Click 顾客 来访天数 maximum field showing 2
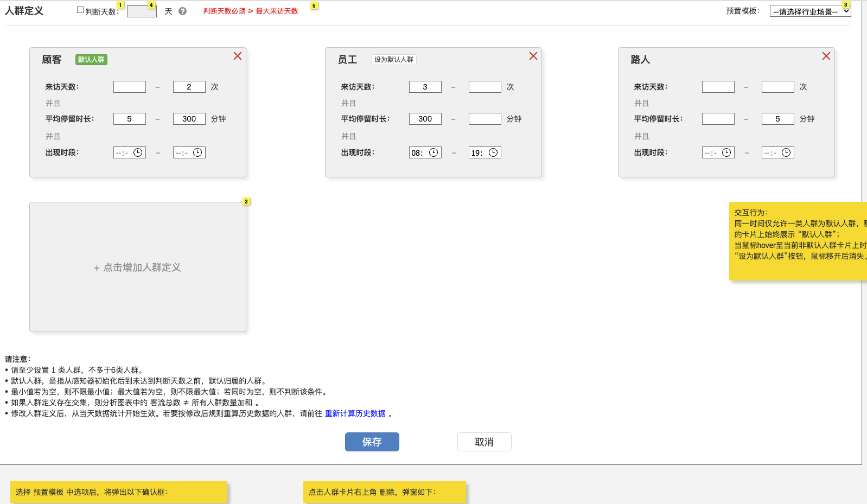 189,87
